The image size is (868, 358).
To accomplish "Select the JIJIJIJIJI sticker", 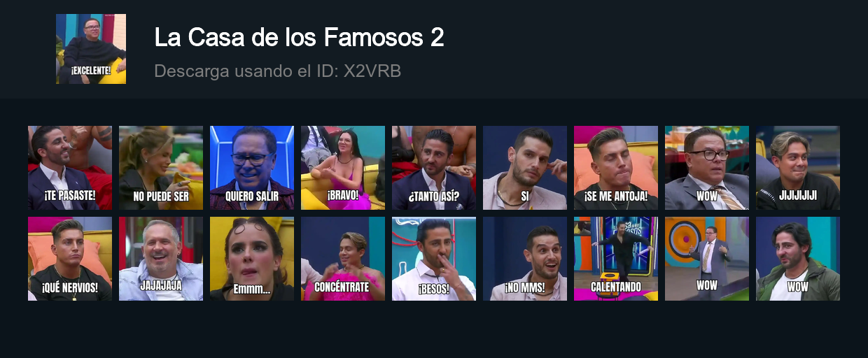I will (x=798, y=168).
